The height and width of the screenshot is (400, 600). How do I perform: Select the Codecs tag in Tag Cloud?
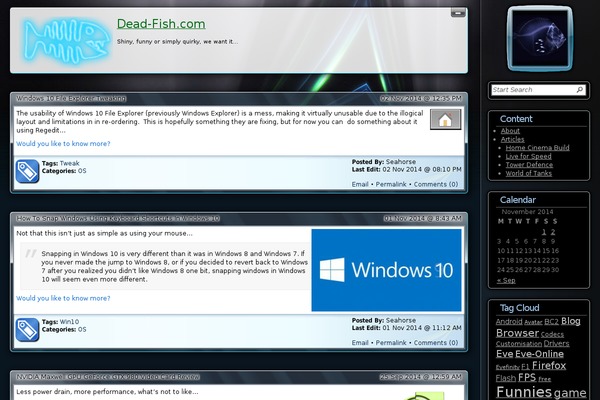(x=552, y=335)
